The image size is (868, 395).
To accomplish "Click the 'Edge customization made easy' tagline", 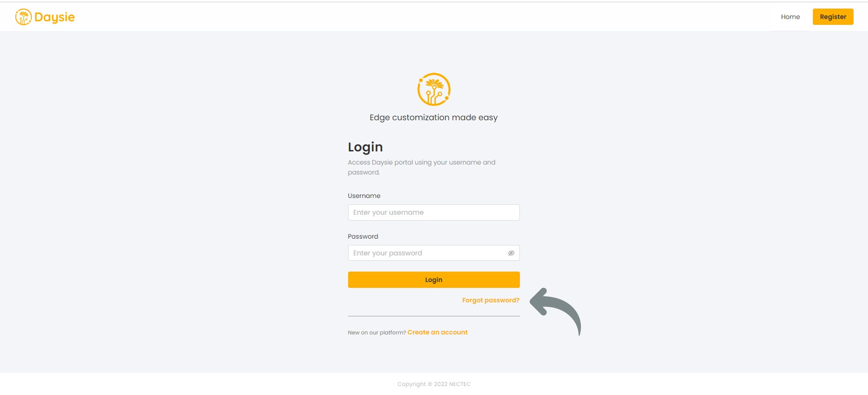I will coord(433,118).
